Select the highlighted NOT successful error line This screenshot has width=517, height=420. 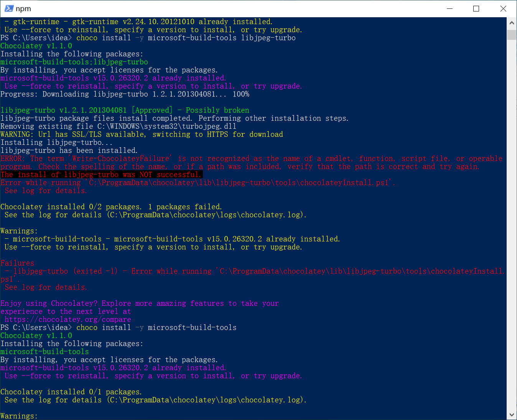click(x=101, y=174)
